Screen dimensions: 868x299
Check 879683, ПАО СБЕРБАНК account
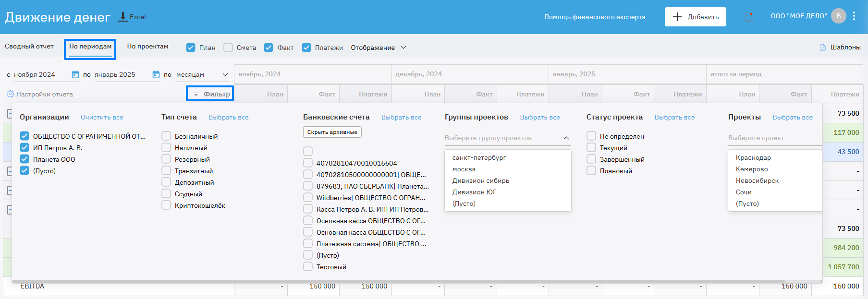pyautogui.click(x=308, y=186)
